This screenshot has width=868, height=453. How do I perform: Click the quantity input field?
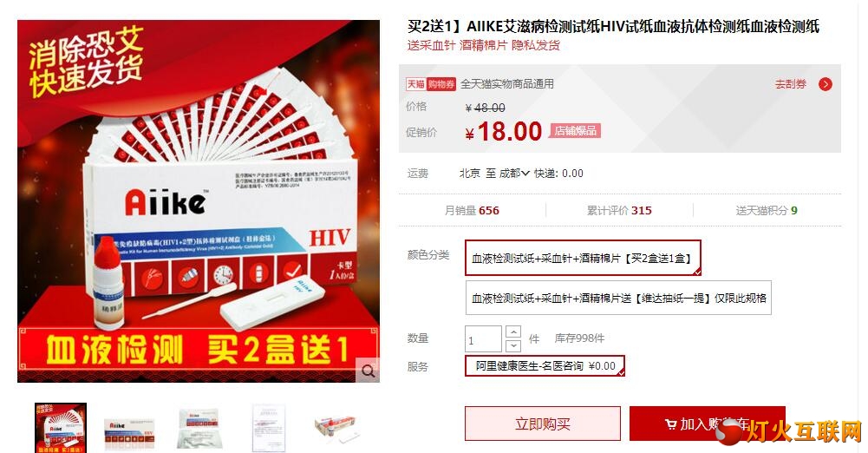click(x=483, y=339)
